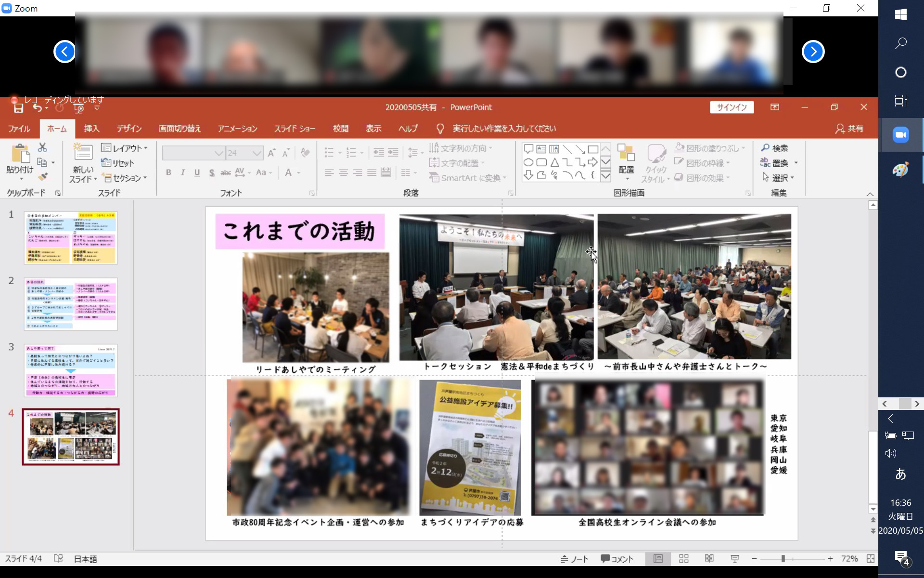Viewport: 924px width, 578px height.
Task: Click the Align Left paragraph icon
Action: (x=329, y=172)
